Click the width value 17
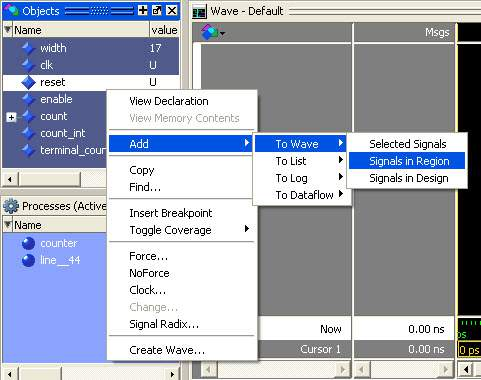The width and height of the screenshot is (481, 380). click(x=155, y=48)
